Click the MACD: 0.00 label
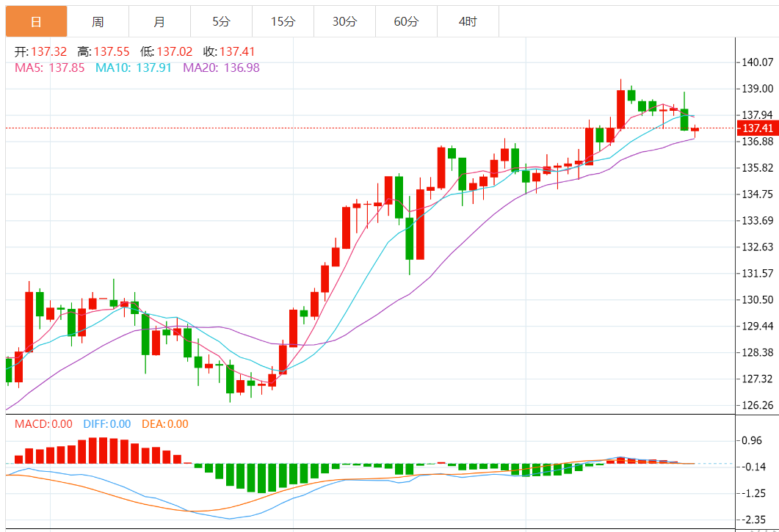Viewport: 779px width, 532px height. pos(43,424)
